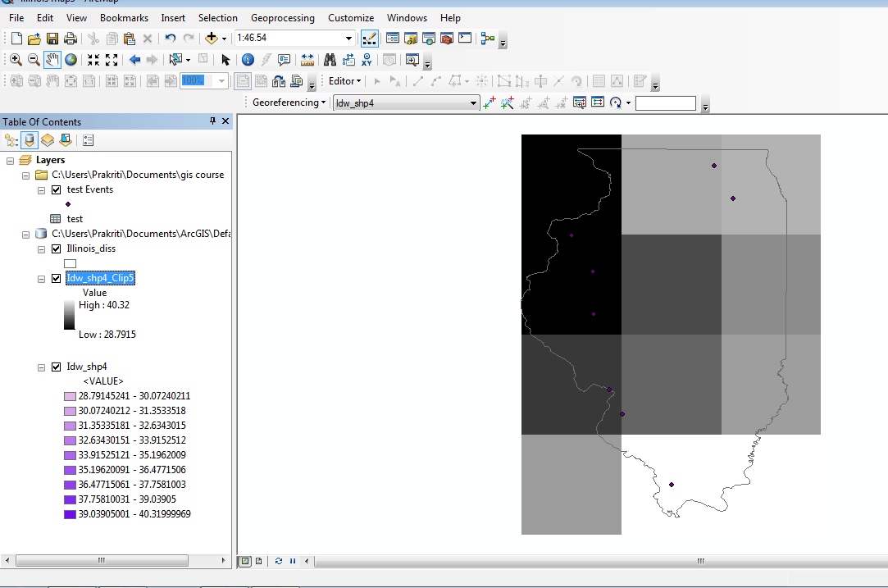Pause map drawing at bottom

(x=293, y=561)
